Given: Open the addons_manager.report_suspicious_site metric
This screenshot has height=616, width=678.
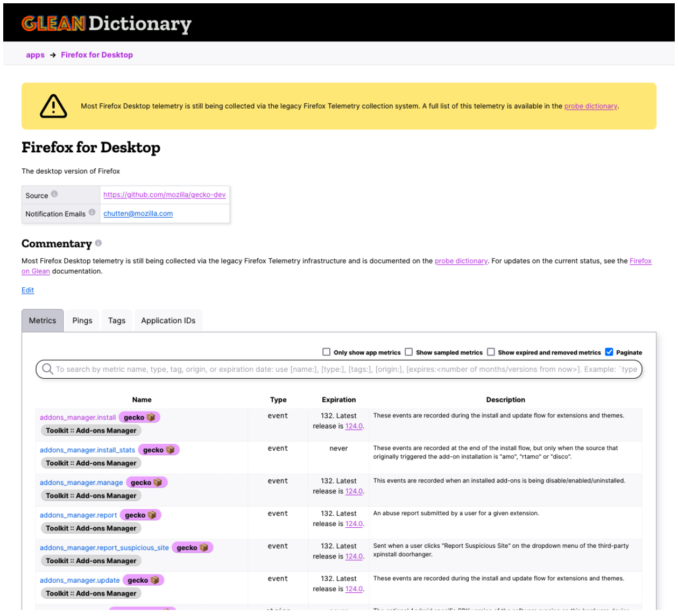Looking at the screenshot, I should pyautogui.click(x=104, y=548).
